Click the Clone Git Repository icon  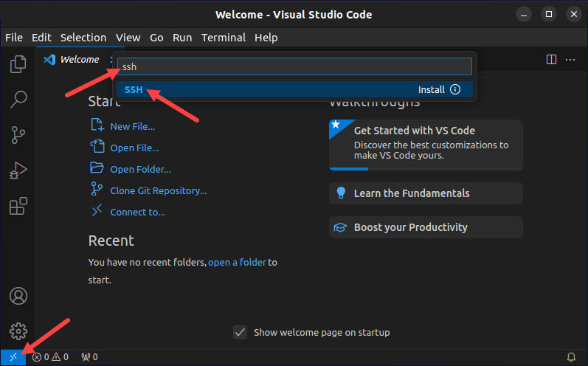[97, 189]
